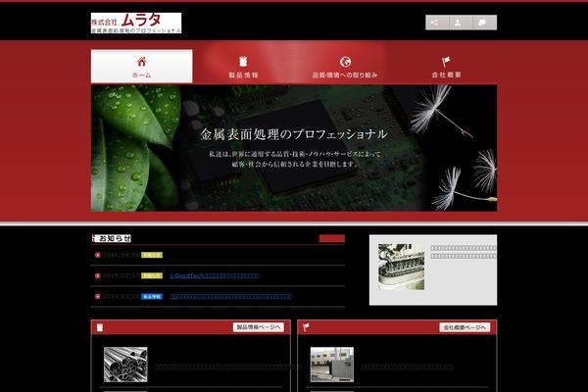Click the machinery photo in the gray side panel
The image size is (588, 392).
(401, 267)
